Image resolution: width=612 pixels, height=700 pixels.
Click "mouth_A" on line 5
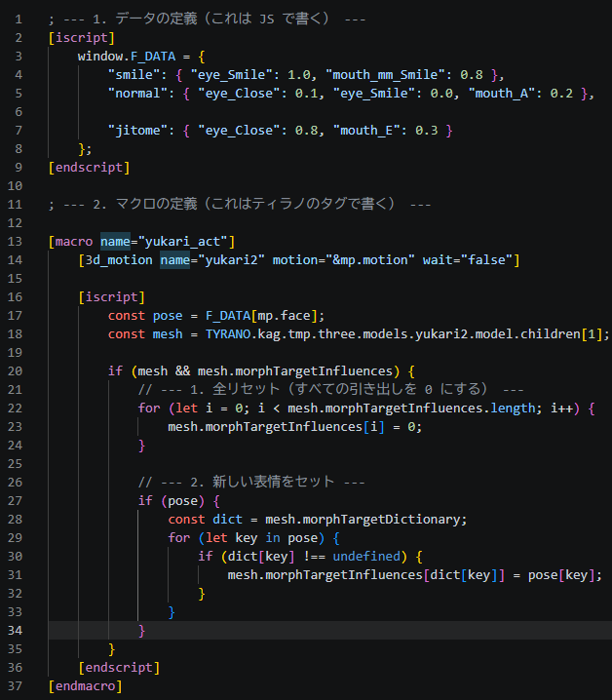502,94
